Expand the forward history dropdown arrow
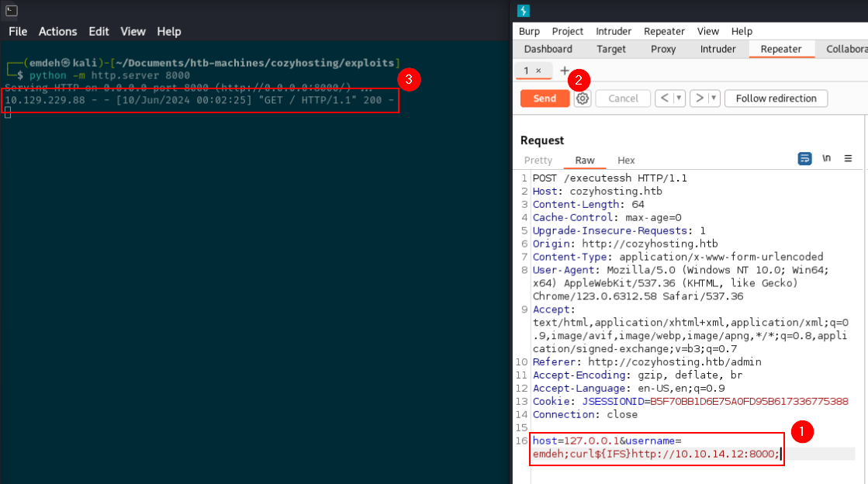Viewport: 868px width, 484px height. click(714, 99)
